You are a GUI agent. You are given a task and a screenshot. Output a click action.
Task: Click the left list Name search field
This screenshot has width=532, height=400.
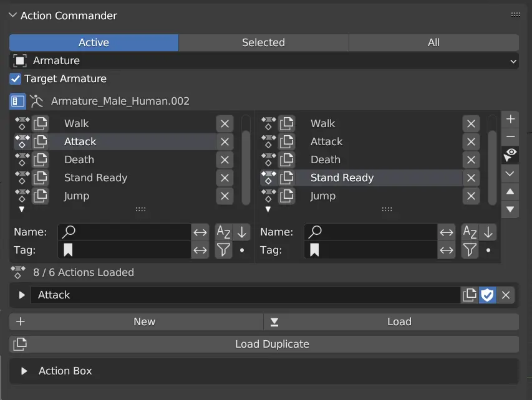[x=124, y=232]
